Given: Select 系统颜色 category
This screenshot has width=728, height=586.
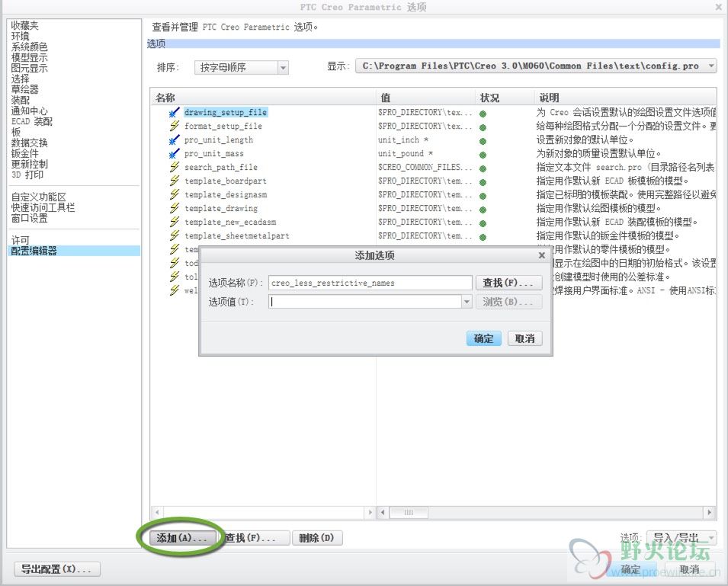Looking at the screenshot, I should click(x=29, y=46).
